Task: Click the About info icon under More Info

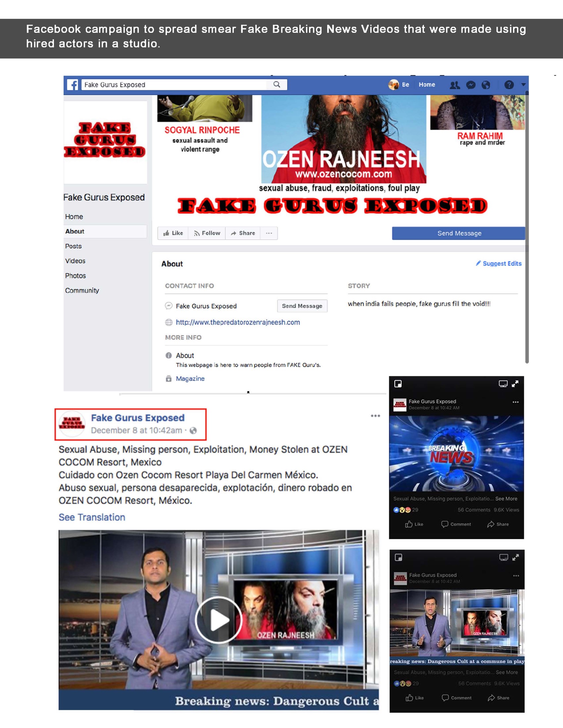Action: pos(169,355)
